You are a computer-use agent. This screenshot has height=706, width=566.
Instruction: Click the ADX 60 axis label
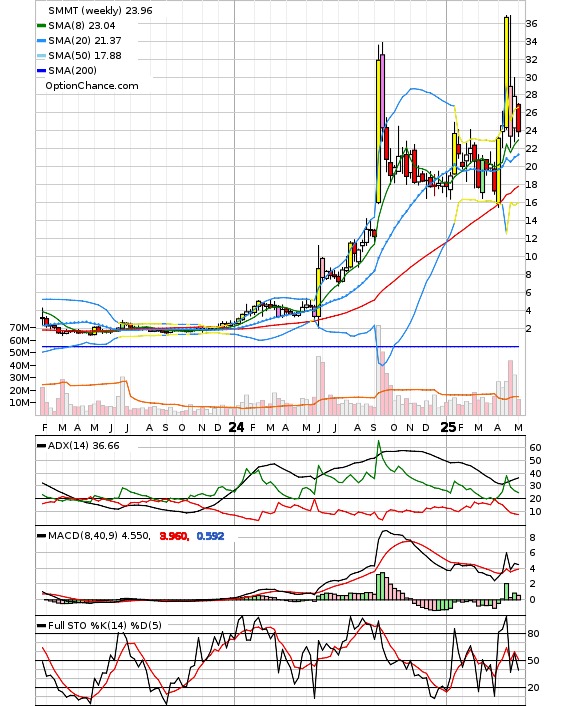pos(535,448)
